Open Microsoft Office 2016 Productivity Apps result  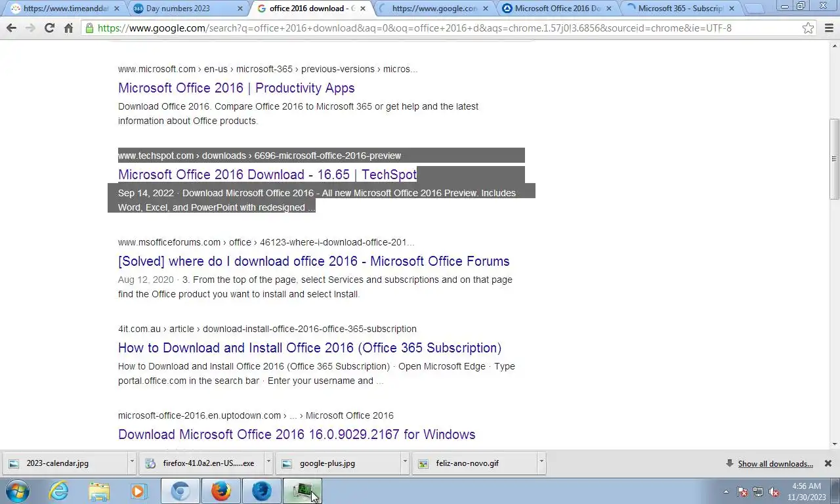point(236,88)
